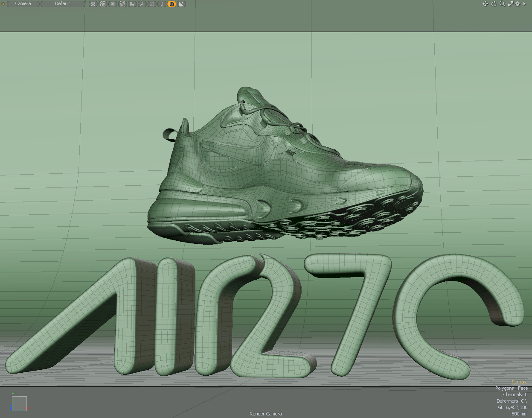Open the Default shading style dropdown
The image size is (532, 418).
(63, 4)
